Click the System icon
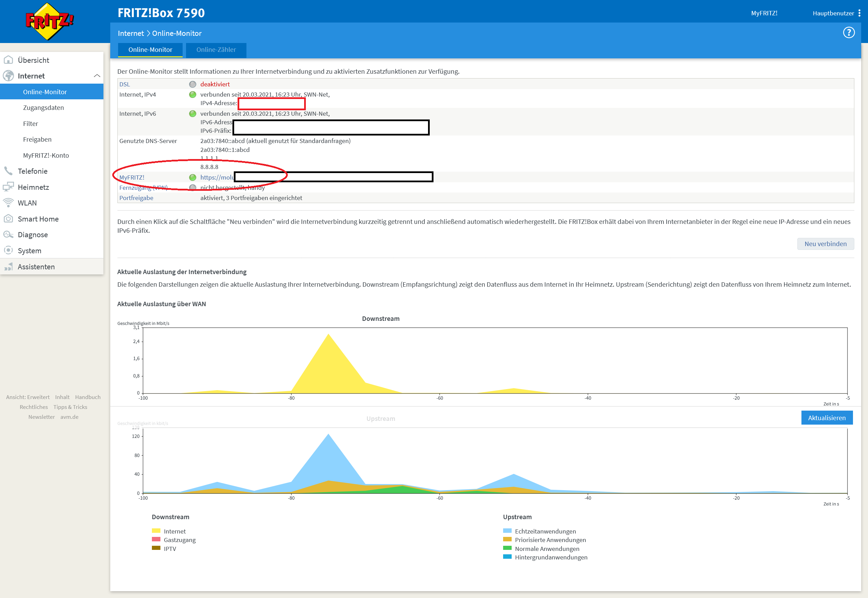Image resolution: width=868 pixels, height=598 pixels. 8,250
